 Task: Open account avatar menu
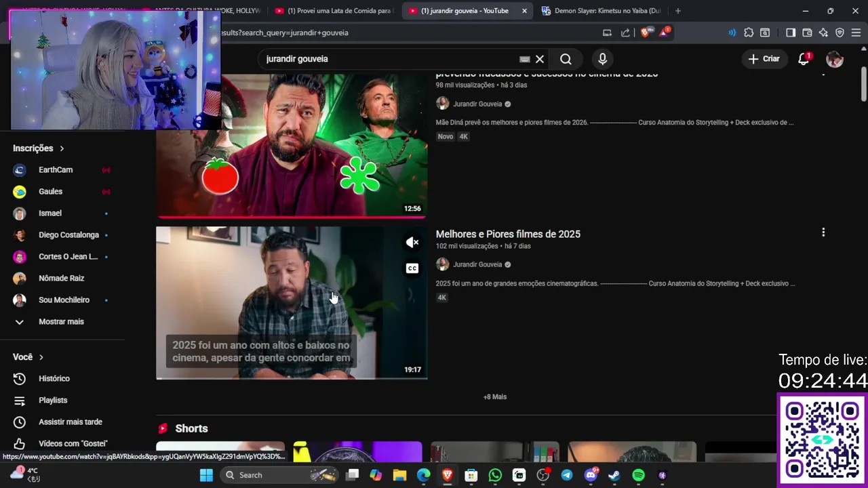(835, 59)
